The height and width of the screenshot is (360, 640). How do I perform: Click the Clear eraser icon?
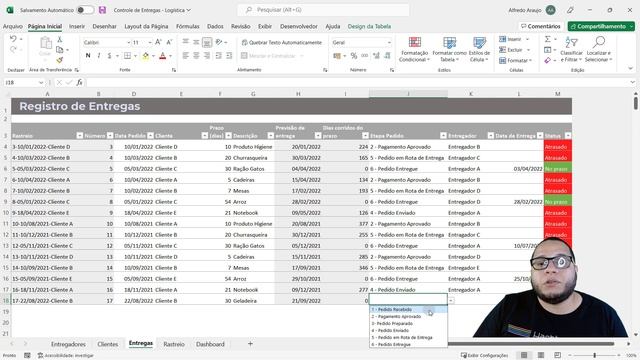tap(547, 60)
